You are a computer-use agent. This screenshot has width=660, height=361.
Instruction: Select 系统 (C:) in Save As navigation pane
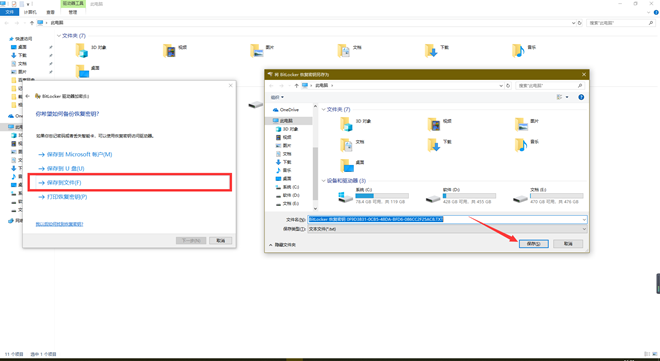pyautogui.click(x=290, y=187)
